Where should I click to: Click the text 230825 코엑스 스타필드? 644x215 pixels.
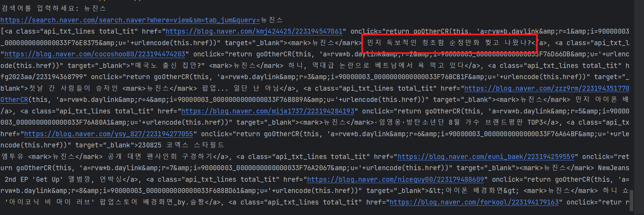(x=181, y=145)
